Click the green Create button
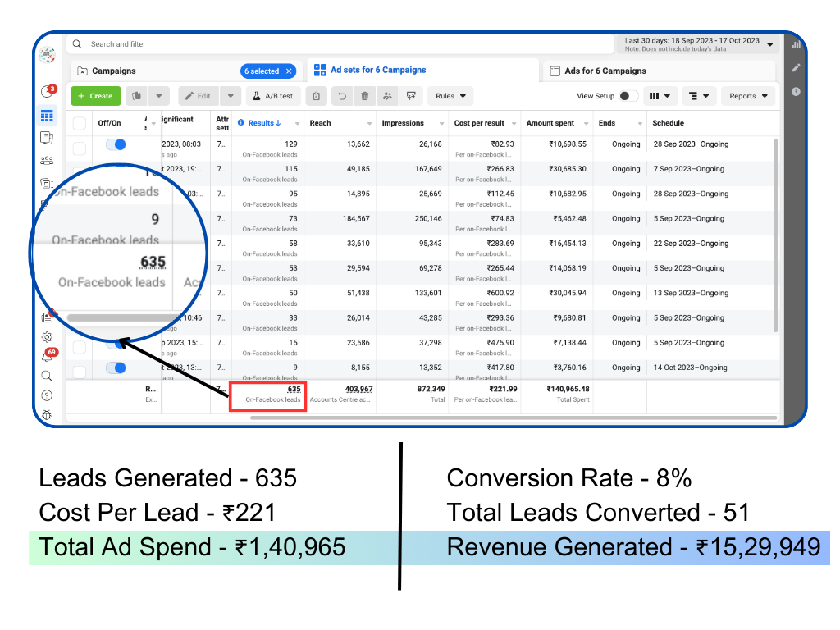The image size is (840, 630). point(96,96)
